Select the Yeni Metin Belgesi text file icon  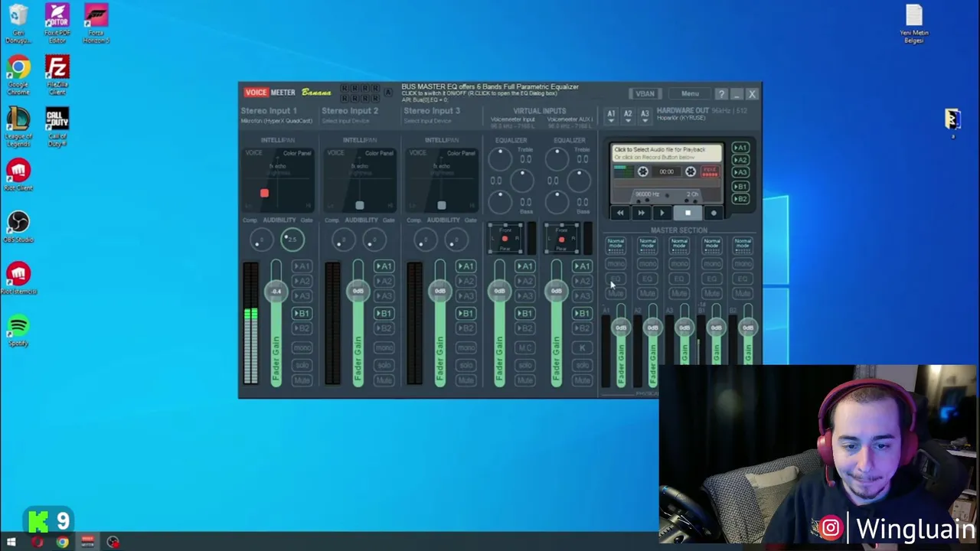tap(914, 24)
